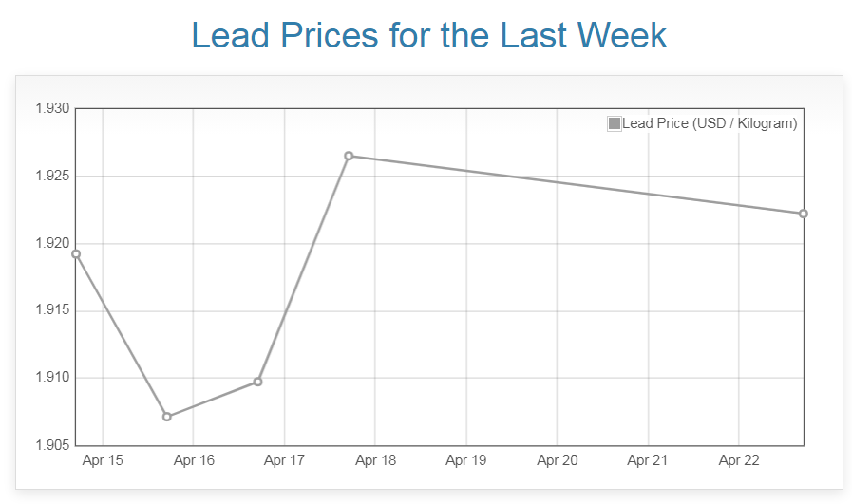The height and width of the screenshot is (504, 852).
Task: Click the first data point on the left edge
Action: coord(76,253)
